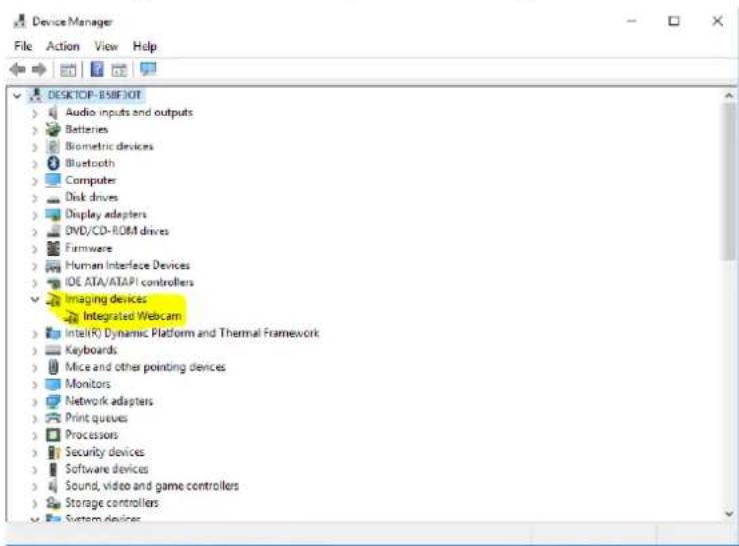Click the DVD/CD-ROM drives icon
The image size is (739, 546).
click(x=53, y=231)
